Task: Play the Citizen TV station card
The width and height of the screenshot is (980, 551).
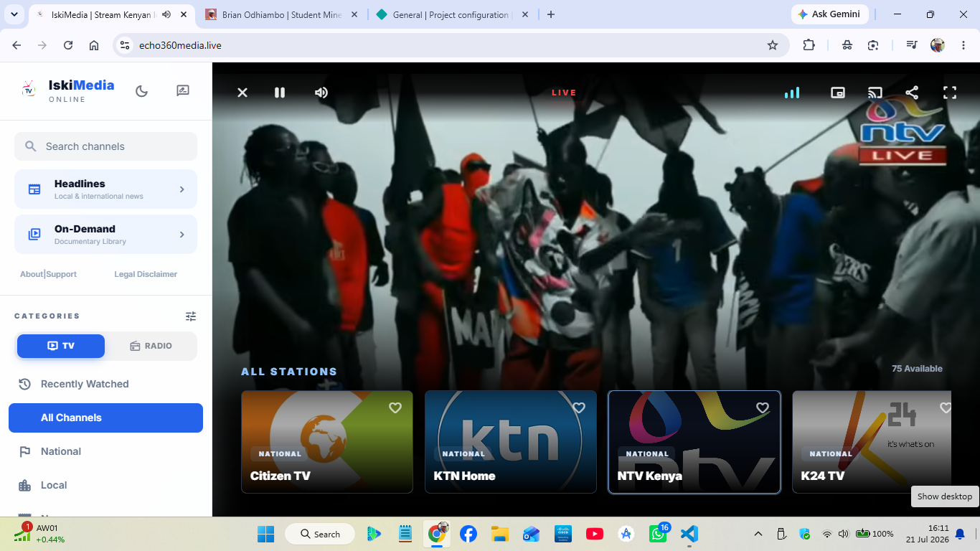Action: [327, 442]
